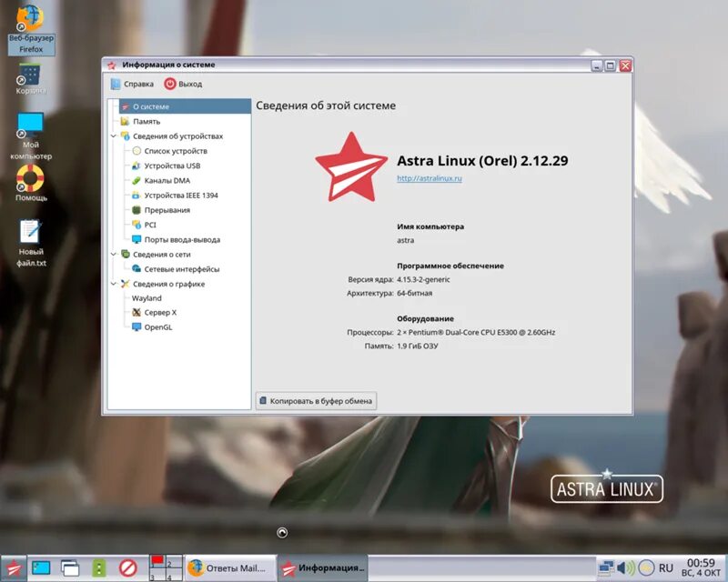Open the Справка help button
The width and height of the screenshot is (728, 582).
coord(132,84)
